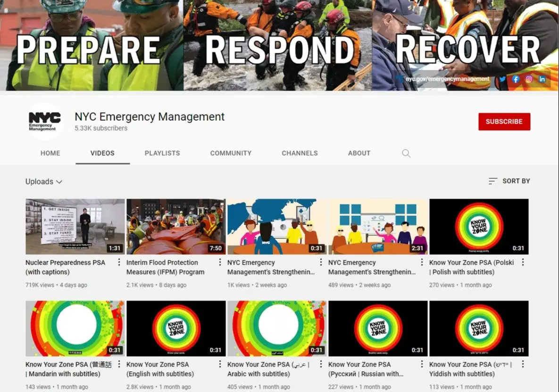The width and height of the screenshot is (559, 392).
Task: Open options menu for Russian Know Your Zone PSA
Action: point(422,364)
